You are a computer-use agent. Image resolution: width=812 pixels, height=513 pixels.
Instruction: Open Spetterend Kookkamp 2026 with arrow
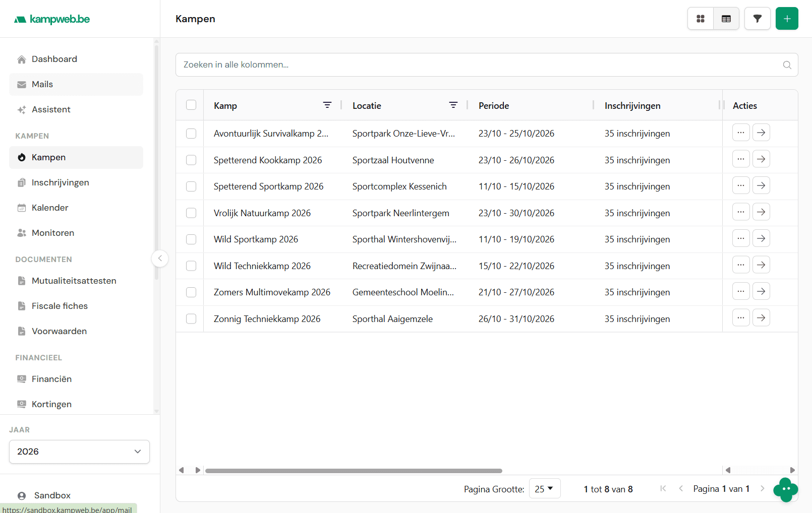tap(761, 159)
